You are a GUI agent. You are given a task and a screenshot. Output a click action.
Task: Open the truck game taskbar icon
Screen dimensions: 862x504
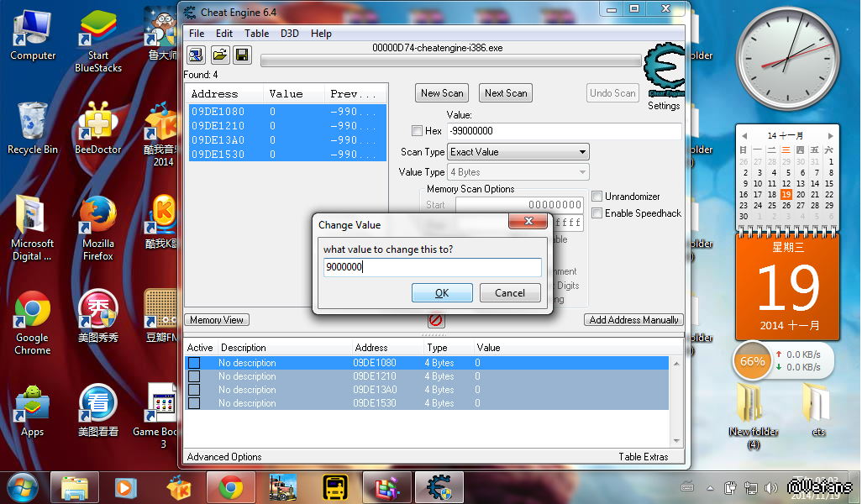pos(282,487)
